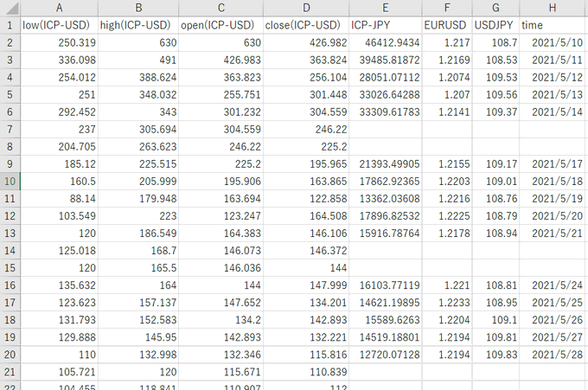This screenshot has width=588, height=390.
Task: Select row 10 header
Action: (x=10, y=182)
